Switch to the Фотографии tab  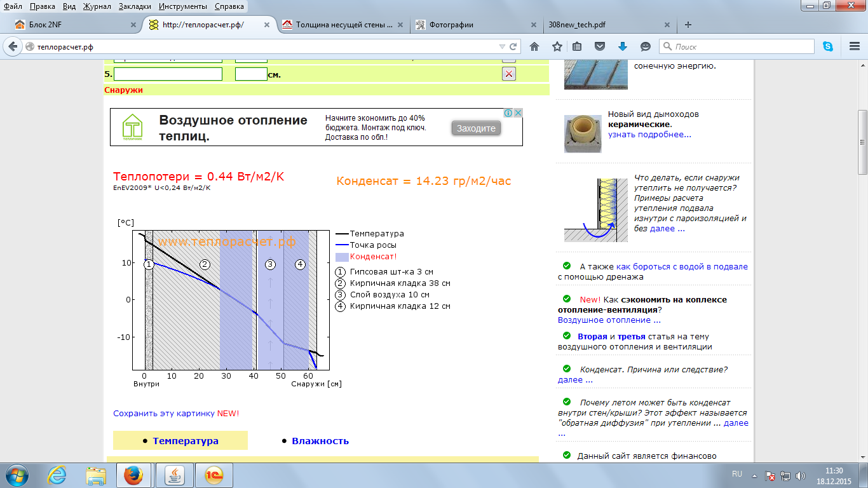point(477,25)
